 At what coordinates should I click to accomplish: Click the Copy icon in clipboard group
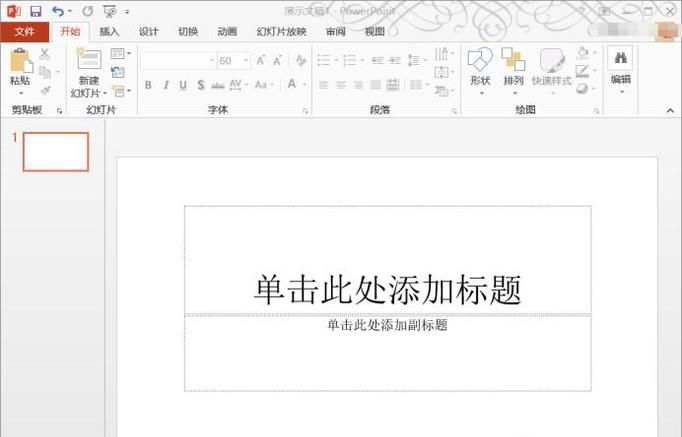pos(45,72)
